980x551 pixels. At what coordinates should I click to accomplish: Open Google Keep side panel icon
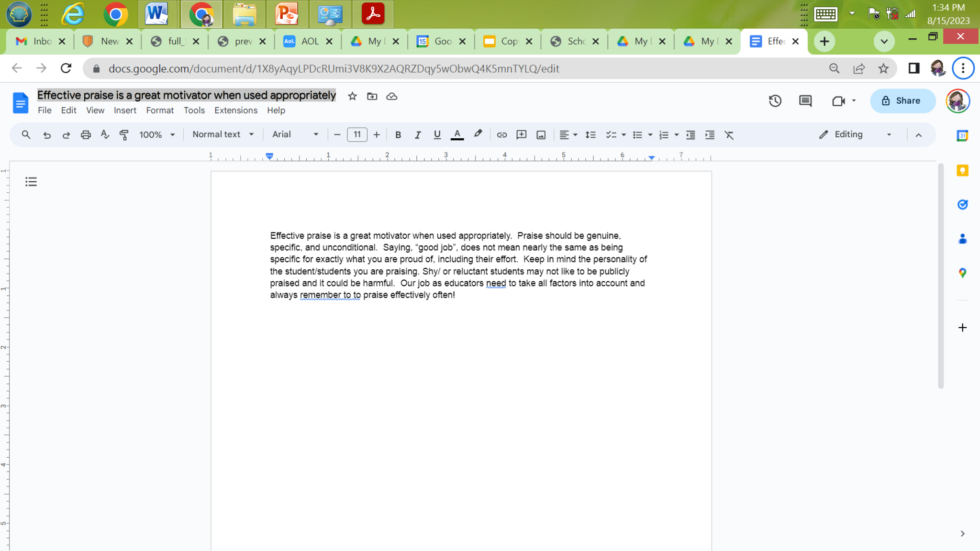(962, 171)
